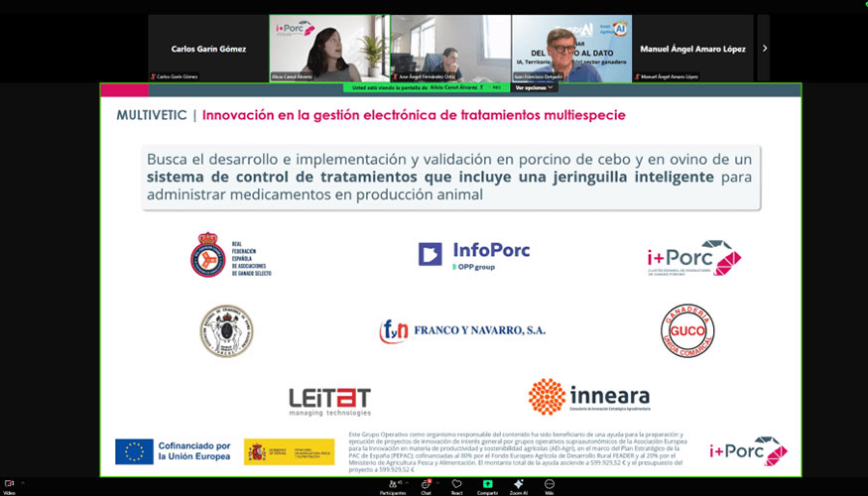868x496 pixels.
Task: Show next participants with right arrow
Action: (x=765, y=49)
